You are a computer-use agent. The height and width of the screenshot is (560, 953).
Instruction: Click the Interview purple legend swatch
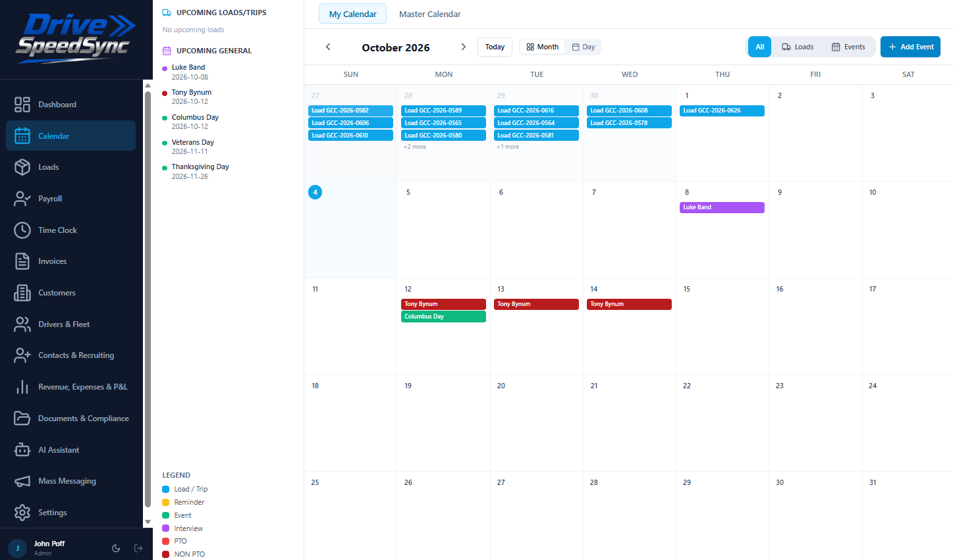point(166,528)
